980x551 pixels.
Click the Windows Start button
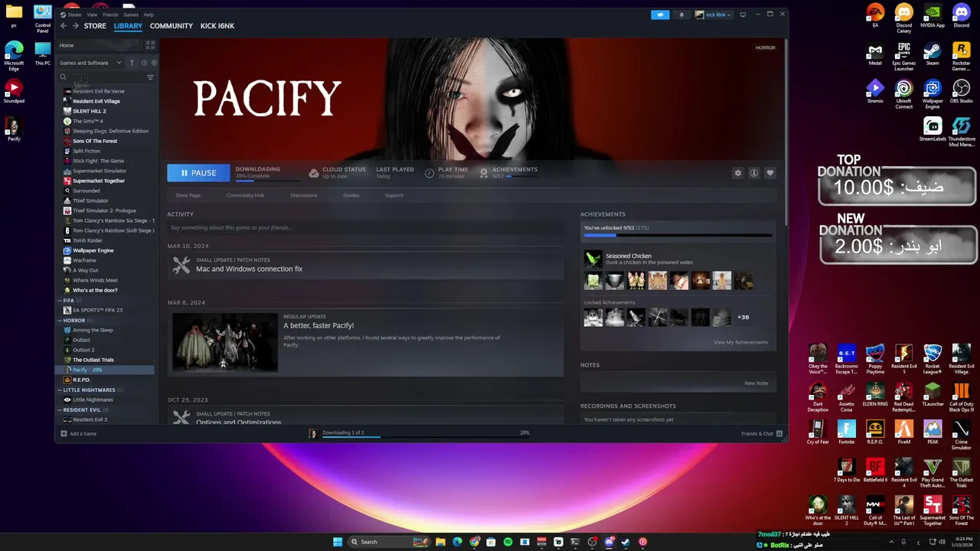(x=338, y=542)
